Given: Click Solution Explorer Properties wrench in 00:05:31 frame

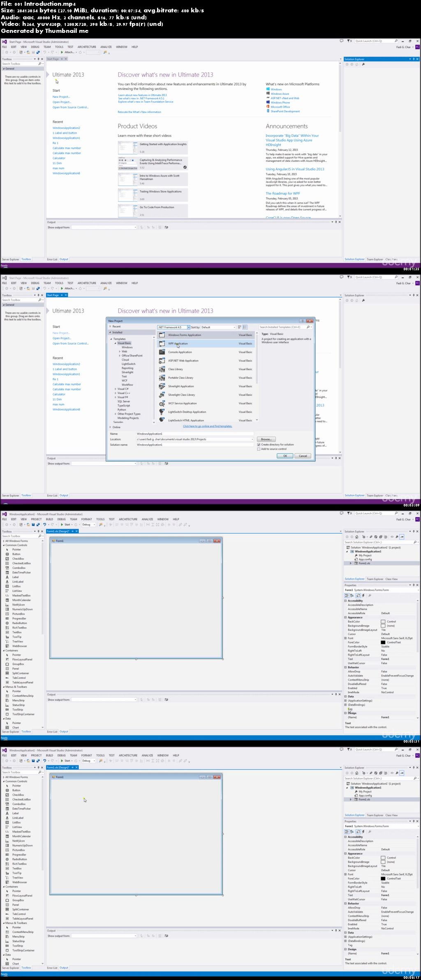Looking at the screenshot, I should click(x=397, y=537).
